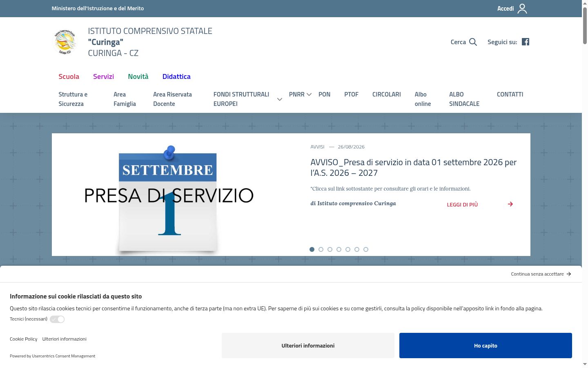Click the Ho capito button
This screenshot has width=588, height=368.
(x=486, y=346)
